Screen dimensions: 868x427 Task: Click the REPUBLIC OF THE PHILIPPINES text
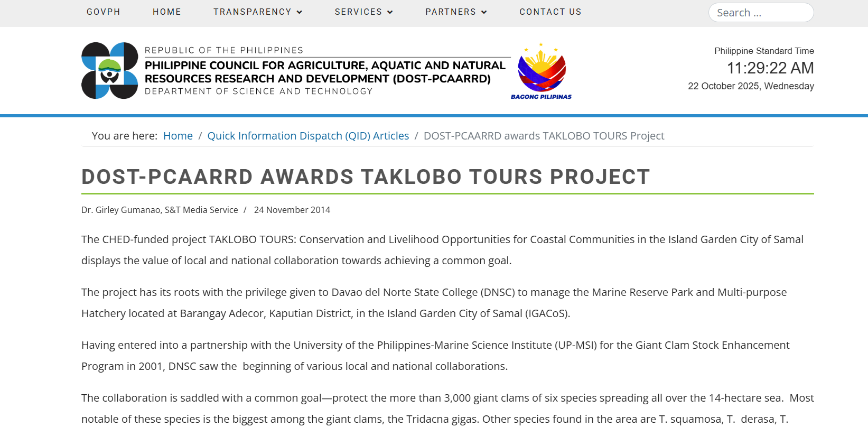[224, 50]
